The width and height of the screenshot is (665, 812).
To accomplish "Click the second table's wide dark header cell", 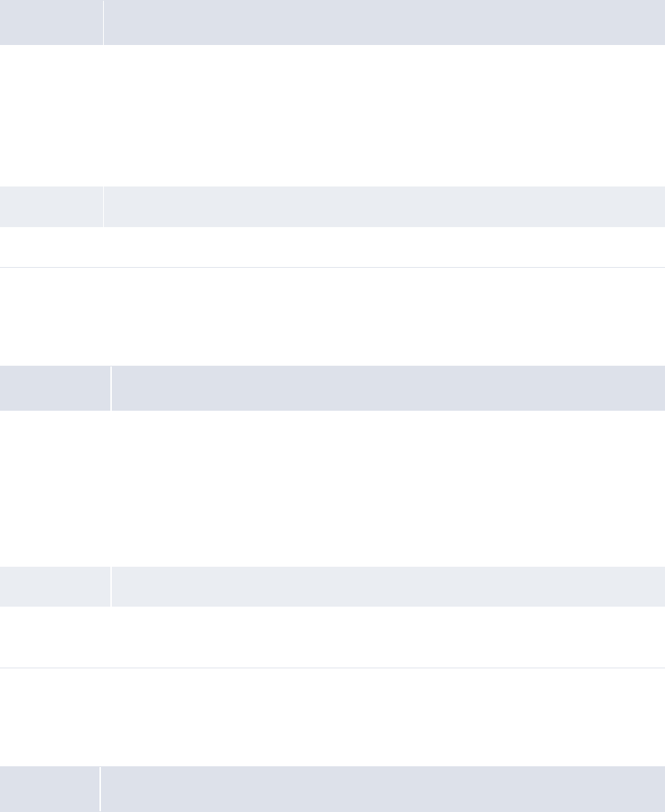I will (388, 388).
